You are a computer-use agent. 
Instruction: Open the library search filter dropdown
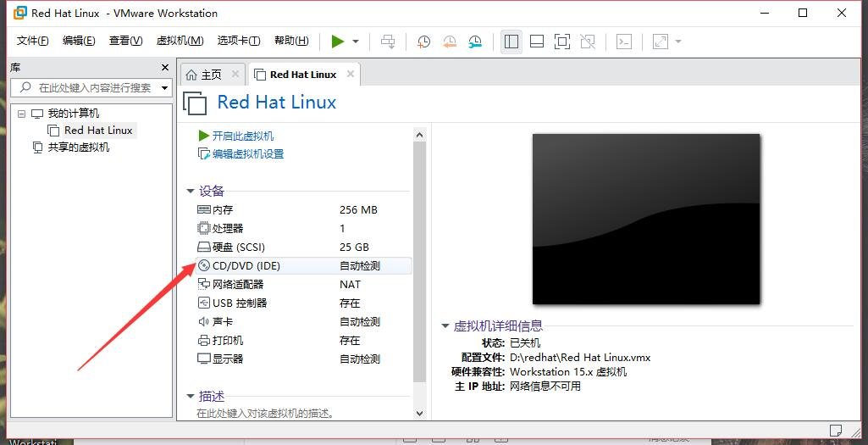(165, 87)
